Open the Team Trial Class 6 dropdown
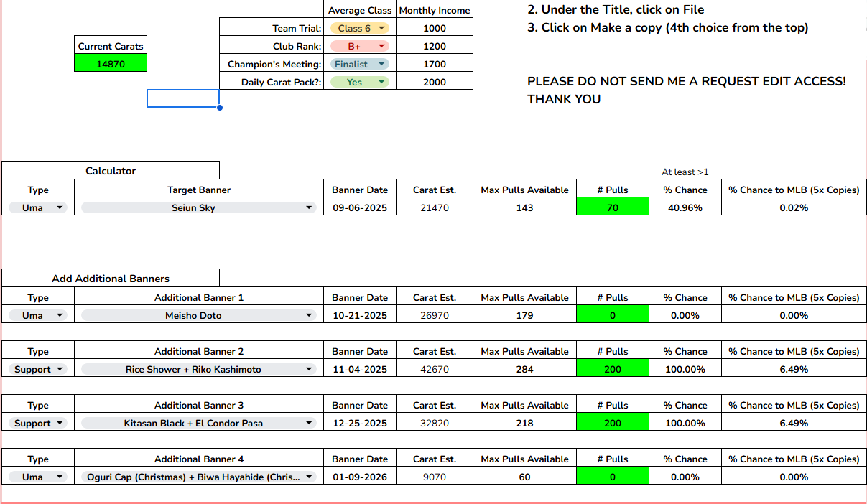Image resolution: width=867 pixels, height=504 pixels. [x=359, y=28]
